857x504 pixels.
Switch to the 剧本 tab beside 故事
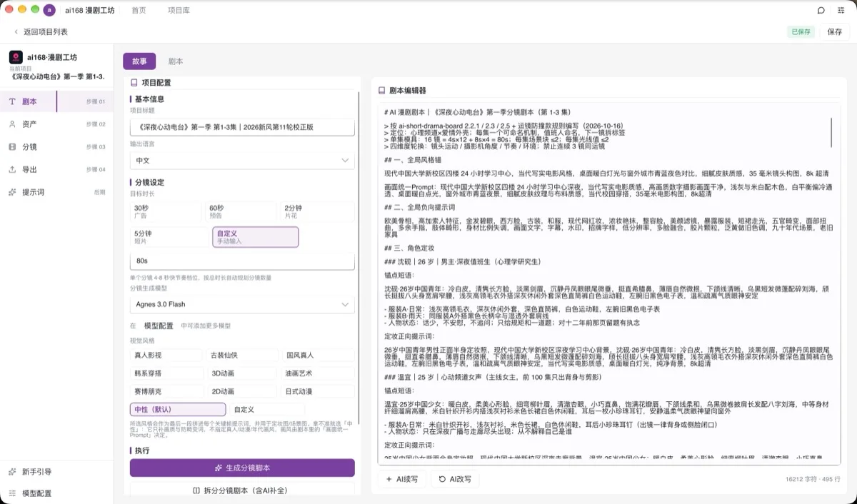click(x=176, y=61)
